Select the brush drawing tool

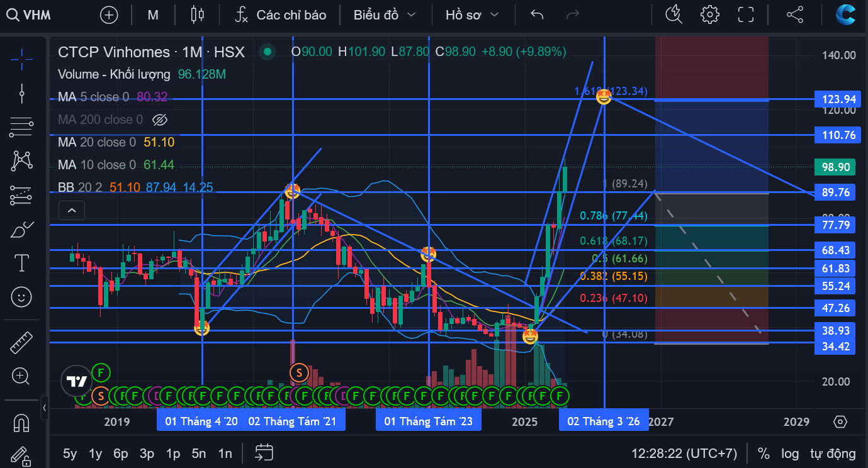pos(22,230)
